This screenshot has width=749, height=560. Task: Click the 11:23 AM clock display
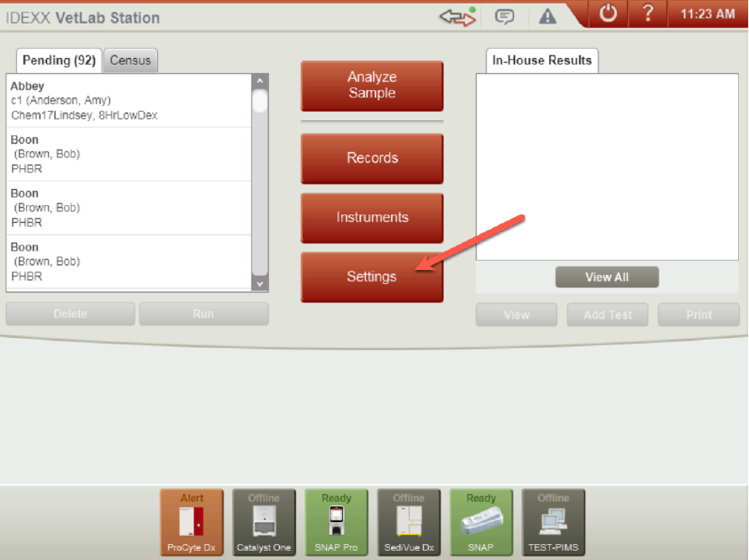click(708, 14)
